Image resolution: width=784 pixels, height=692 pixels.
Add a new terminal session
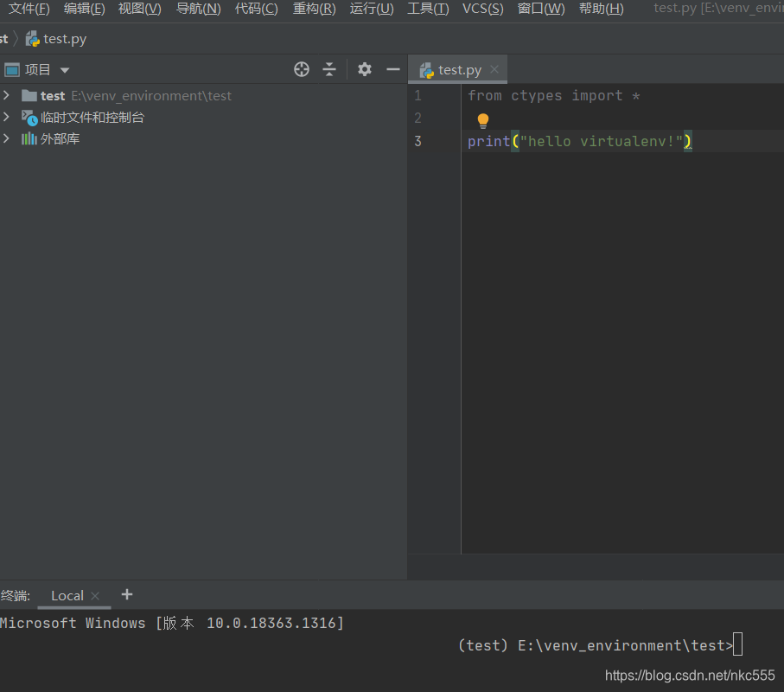127,594
